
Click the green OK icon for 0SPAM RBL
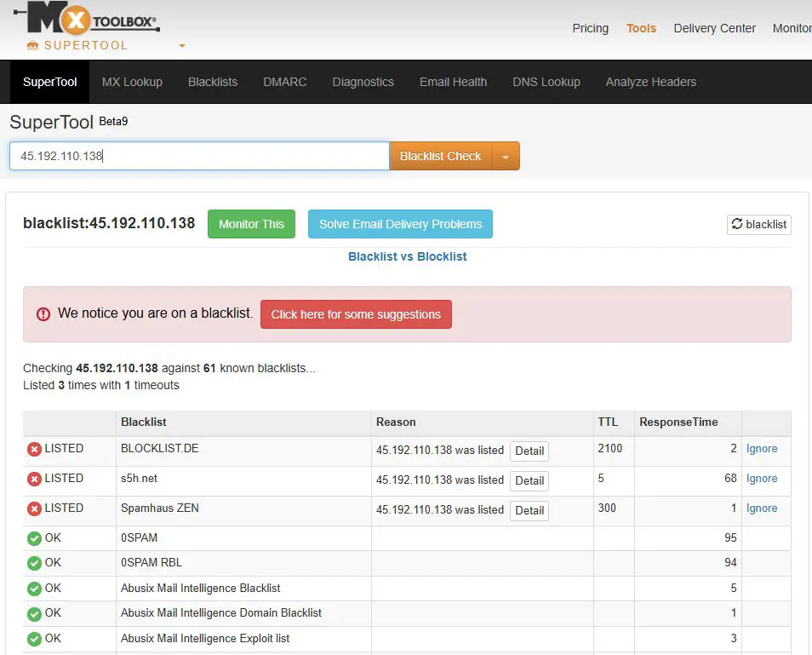pyautogui.click(x=34, y=563)
